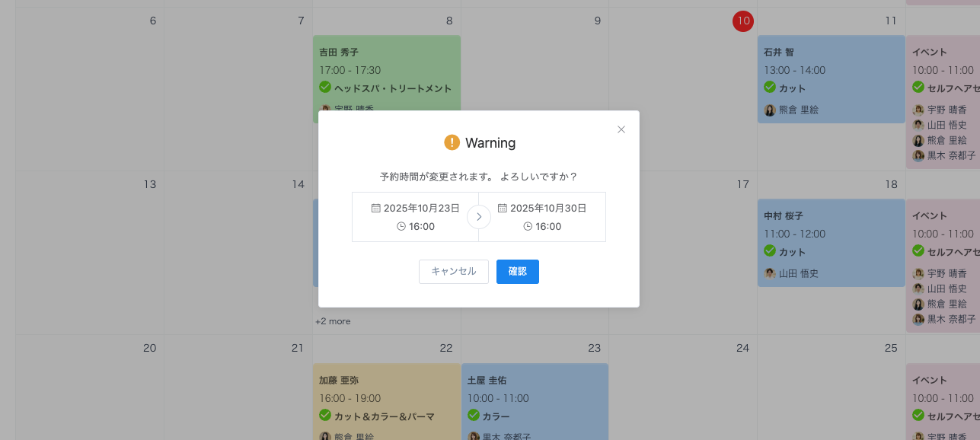Click the orange warning exclamation icon
This screenshot has height=440, width=980.
tap(452, 142)
